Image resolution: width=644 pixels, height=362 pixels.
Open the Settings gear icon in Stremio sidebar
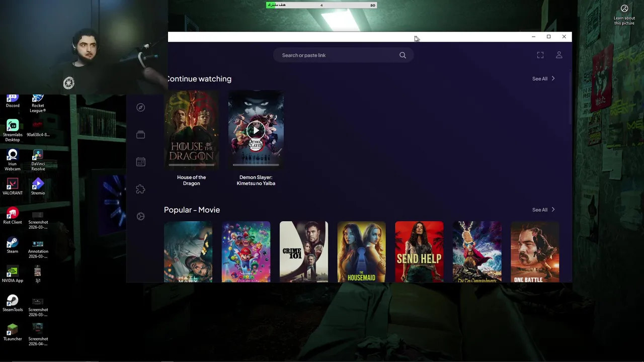point(141,216)
